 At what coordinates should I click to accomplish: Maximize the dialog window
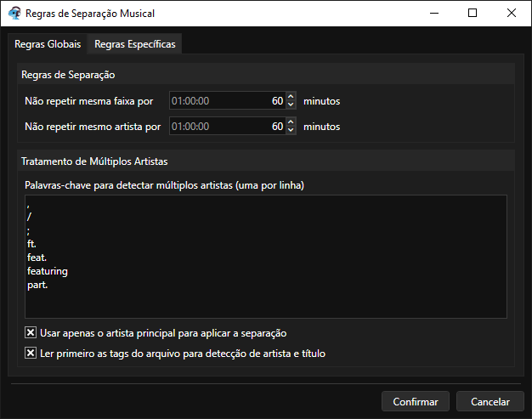(473, 14)
